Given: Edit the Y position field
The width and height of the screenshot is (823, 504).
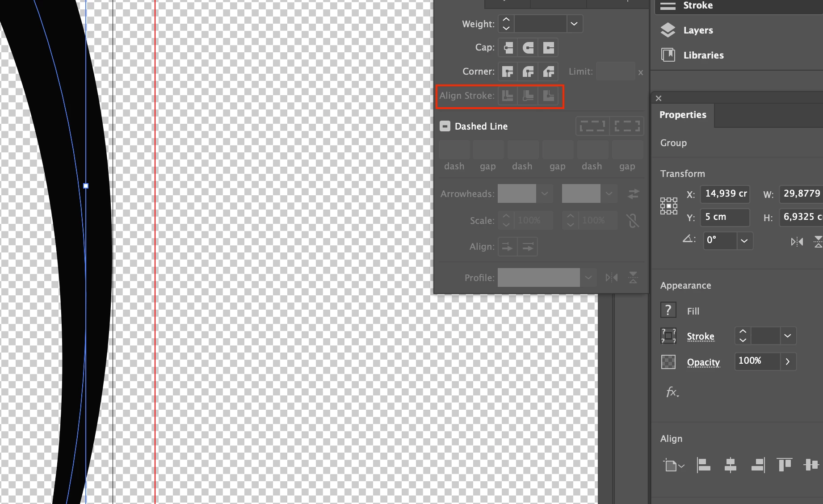Looking at the screenshot, I should click(x=725, y=217).
